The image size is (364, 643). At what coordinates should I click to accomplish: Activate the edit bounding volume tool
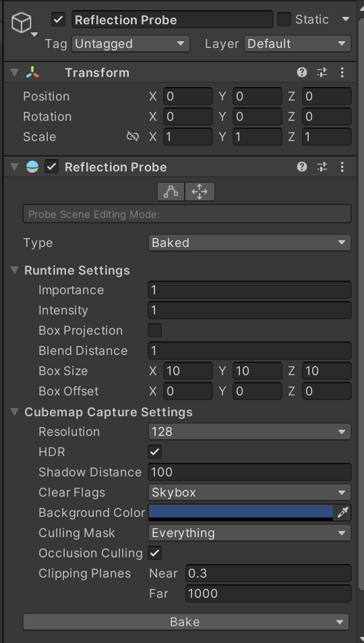point(171,192)
